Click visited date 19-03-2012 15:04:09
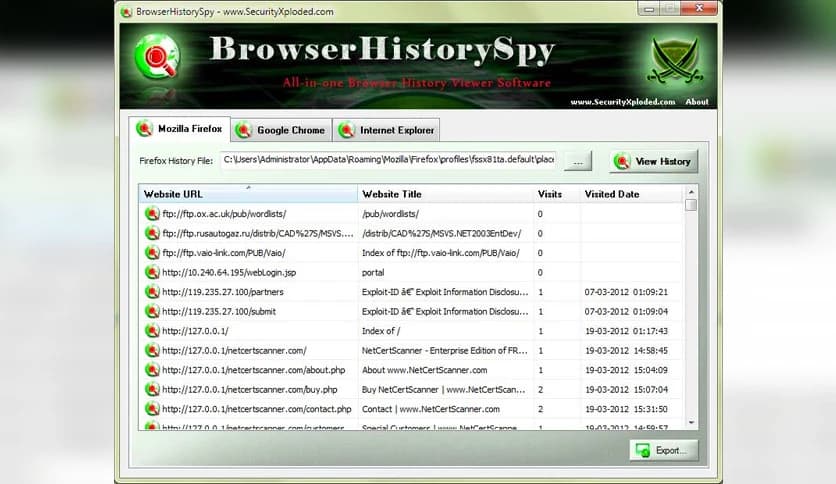This screenshot has height=484, width=836. click(626, 370)
